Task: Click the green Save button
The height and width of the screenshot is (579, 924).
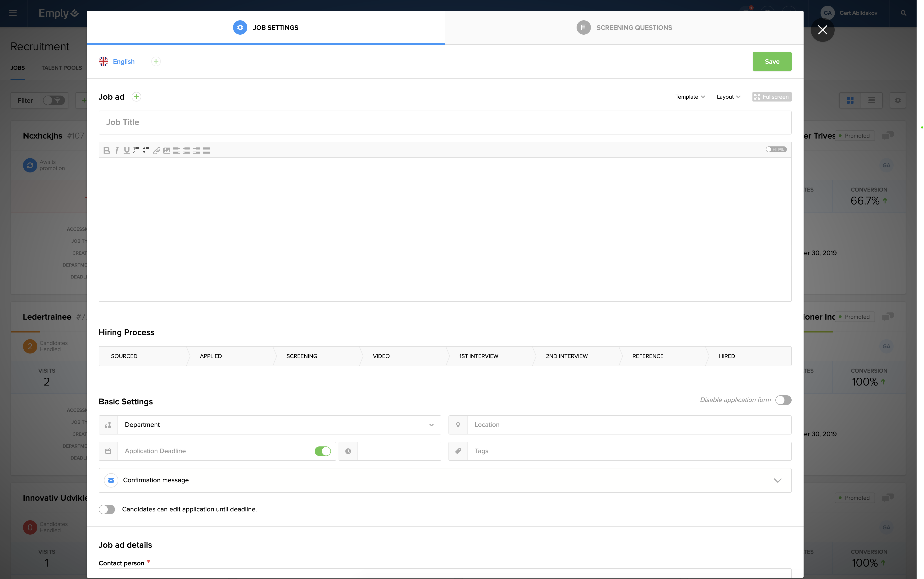Action: coord(772,62)
